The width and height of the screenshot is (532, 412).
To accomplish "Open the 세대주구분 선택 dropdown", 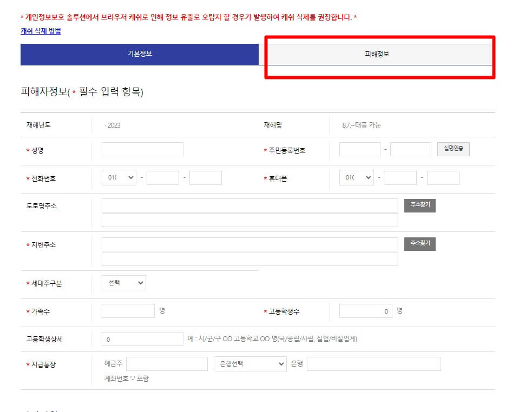I will click(124, 283).
